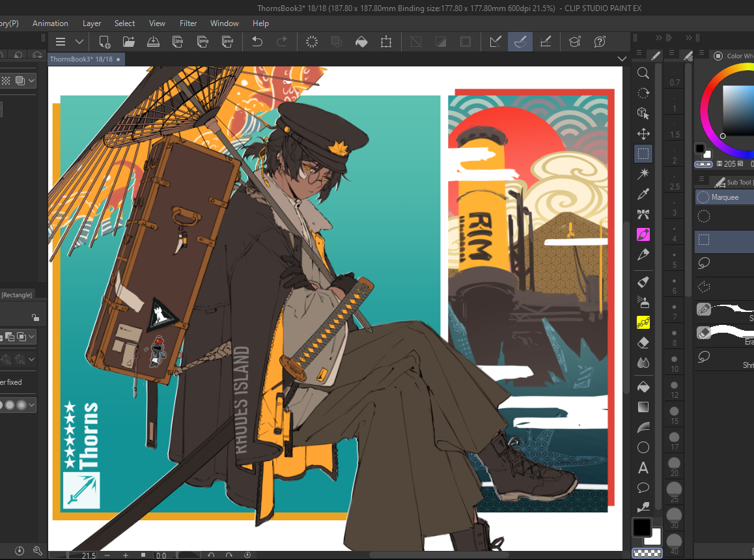Screen dimensions: 754x560
Task: Toggle Snap to Ruler
Action: coord(496,42)
